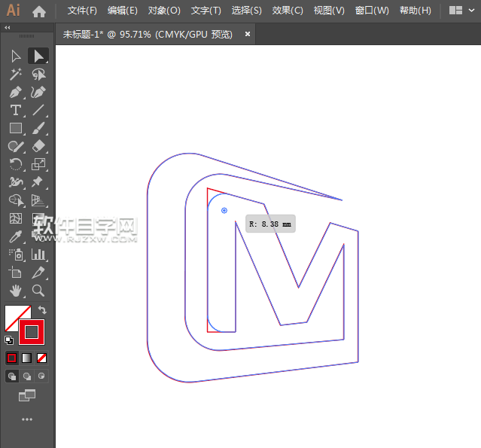Choose the Hand tool
Screen dimensions: 481x448
tap(15, 291)
